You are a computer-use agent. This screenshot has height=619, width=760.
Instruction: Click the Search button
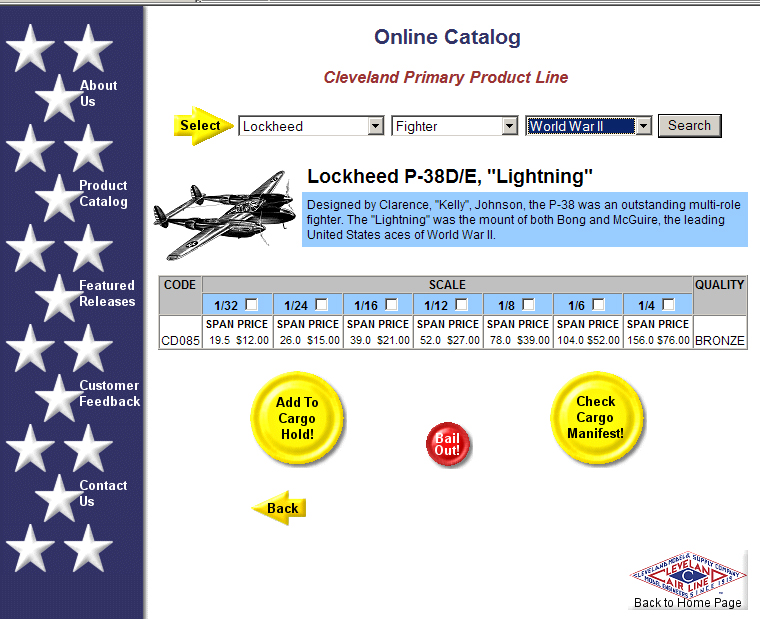pyautogui.click(x=689, y=125)
